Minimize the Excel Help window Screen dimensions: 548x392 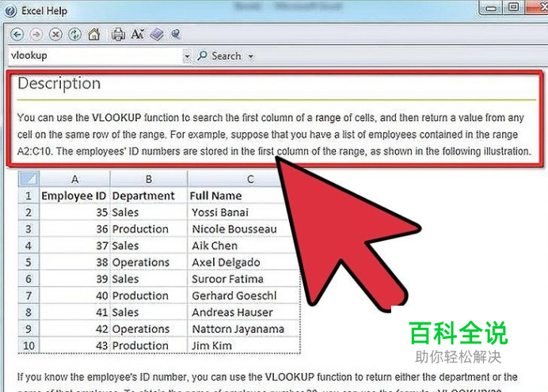(x=491, y=8)
